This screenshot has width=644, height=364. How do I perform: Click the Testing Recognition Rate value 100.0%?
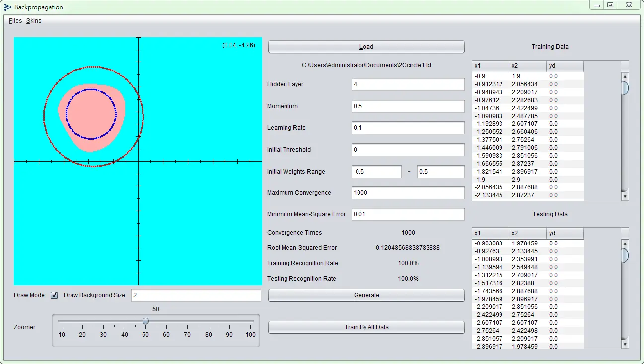(x=408, y=279)
